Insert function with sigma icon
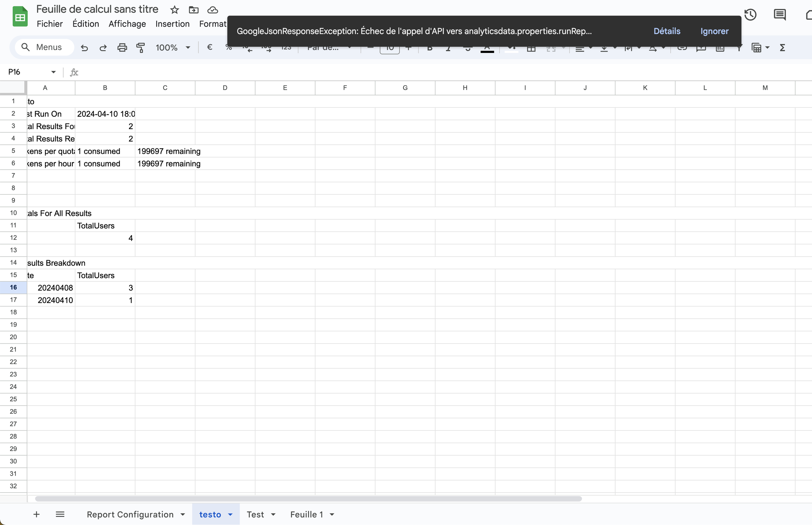 pyautogui.click(x=782, y=48)
